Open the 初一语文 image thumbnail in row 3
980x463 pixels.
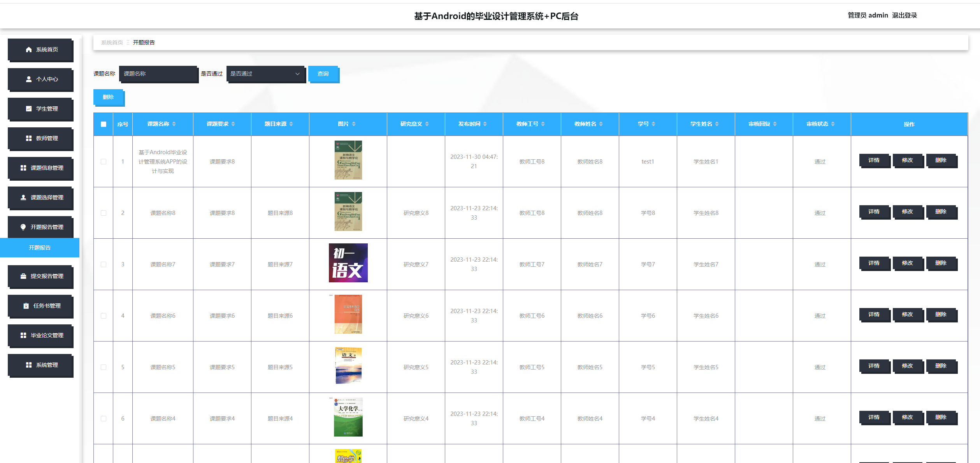(348, 262)
